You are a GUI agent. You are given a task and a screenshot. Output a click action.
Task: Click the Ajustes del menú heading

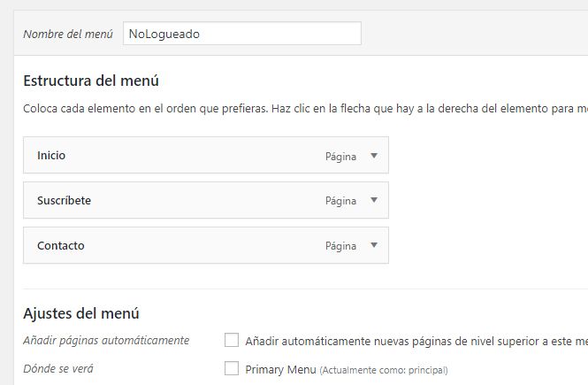coord(81,313)
